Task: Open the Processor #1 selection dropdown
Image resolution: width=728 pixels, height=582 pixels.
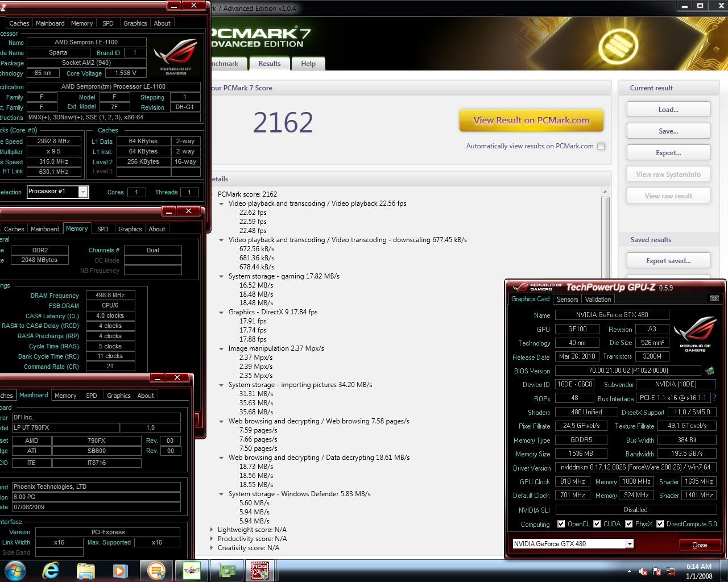Action: tap(83, 192)
